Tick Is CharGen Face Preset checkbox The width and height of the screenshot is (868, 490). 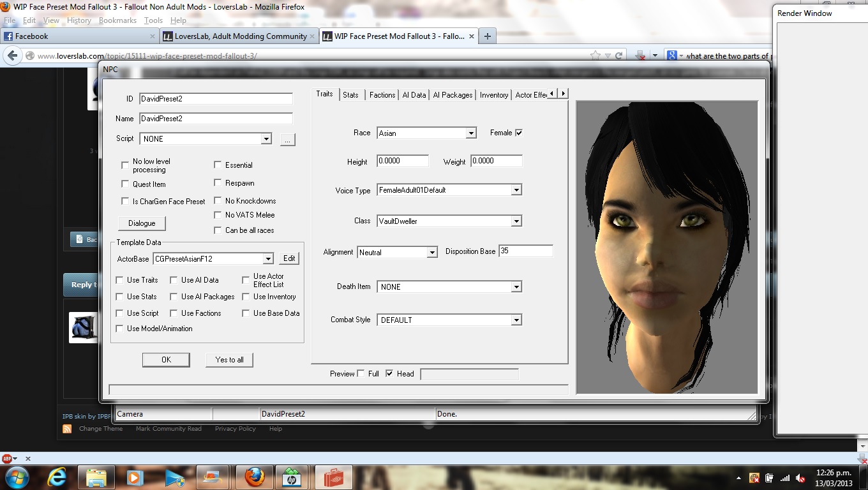(x=125, y=202)
